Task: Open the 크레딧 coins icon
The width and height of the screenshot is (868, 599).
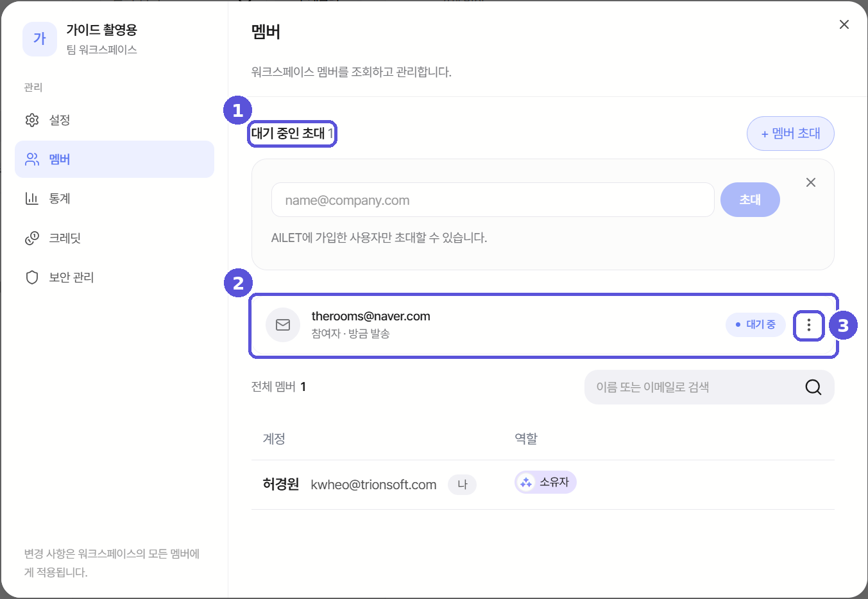Action: point(32,238)
